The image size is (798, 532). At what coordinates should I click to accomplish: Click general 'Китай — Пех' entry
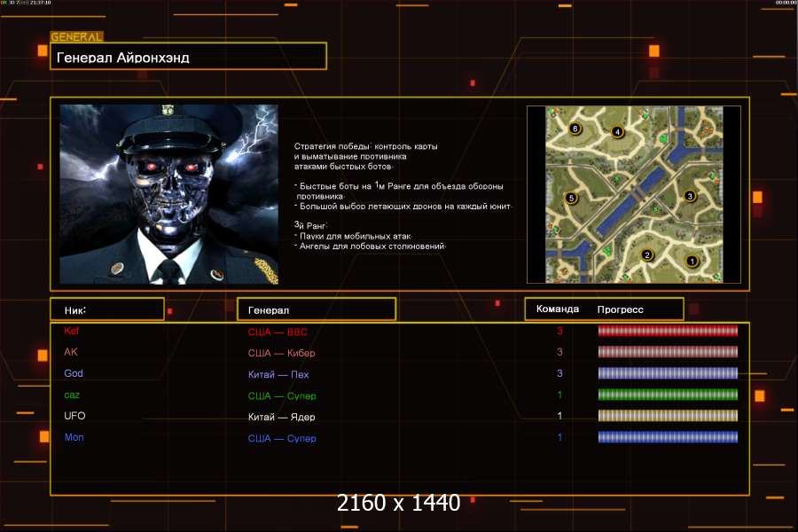point(278,374)
